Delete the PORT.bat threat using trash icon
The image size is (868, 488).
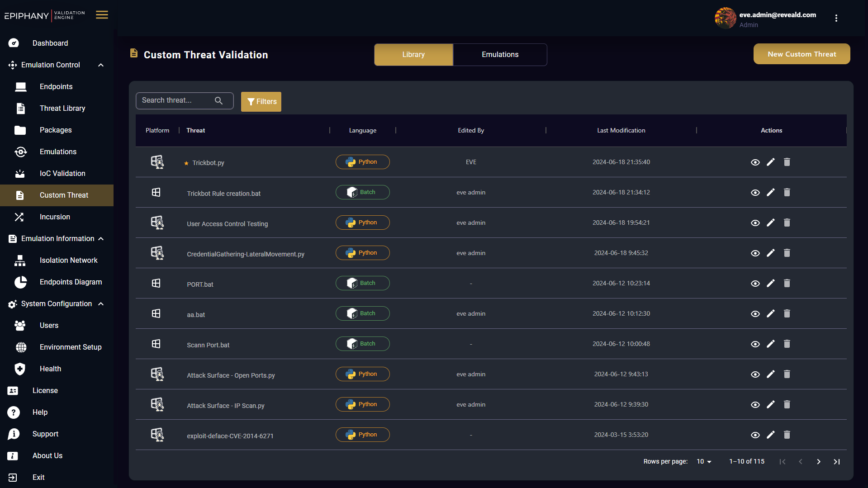787,283
